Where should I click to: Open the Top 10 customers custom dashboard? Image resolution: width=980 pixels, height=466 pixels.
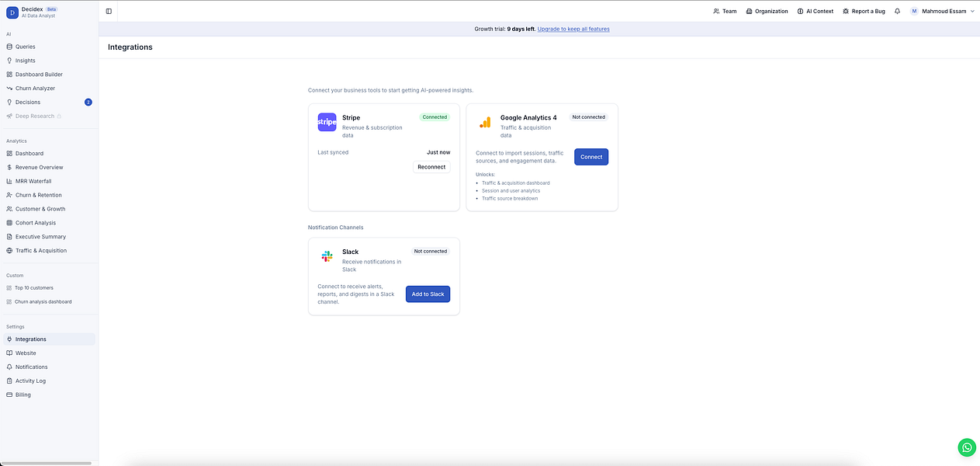tap(49, 287)
